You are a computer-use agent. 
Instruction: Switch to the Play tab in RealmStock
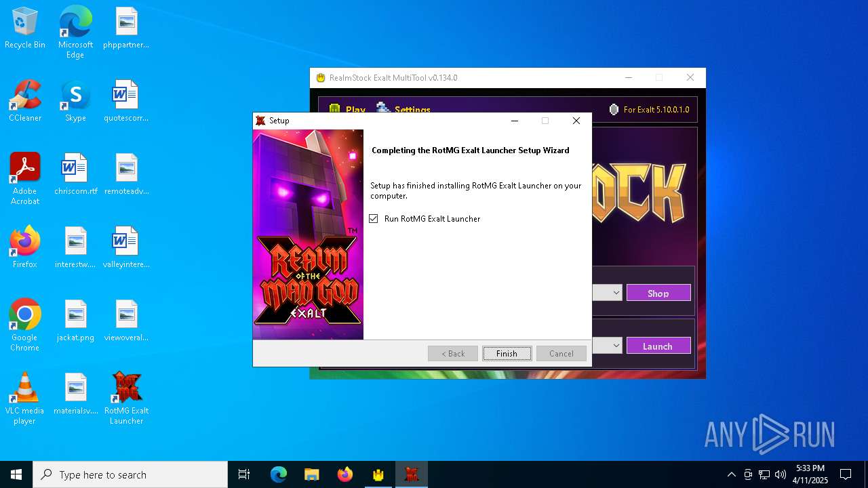coord(347,110)
